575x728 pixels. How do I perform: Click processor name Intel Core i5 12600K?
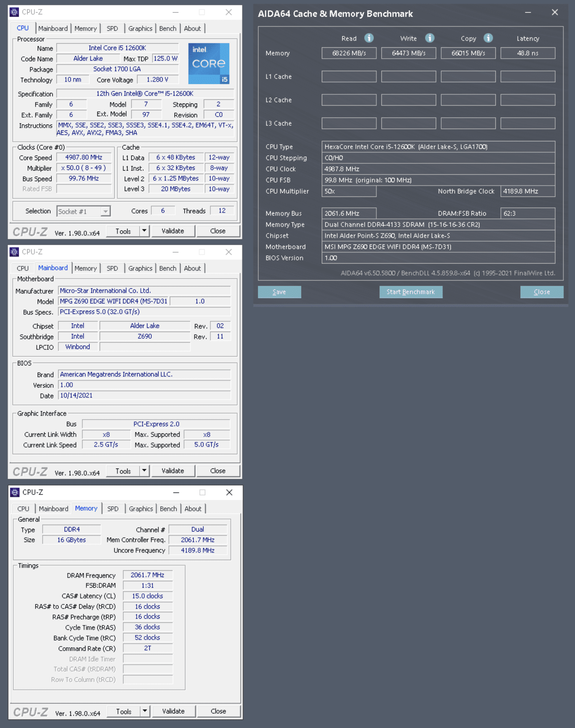tap(117, 48)
